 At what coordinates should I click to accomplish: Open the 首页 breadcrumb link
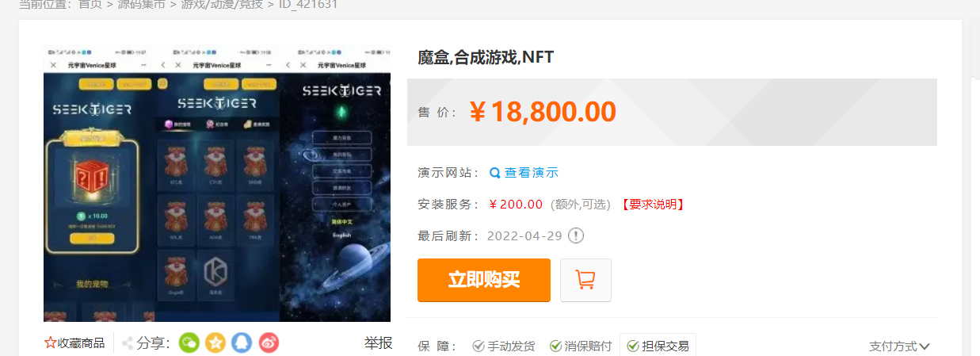[x=90, y=4]
